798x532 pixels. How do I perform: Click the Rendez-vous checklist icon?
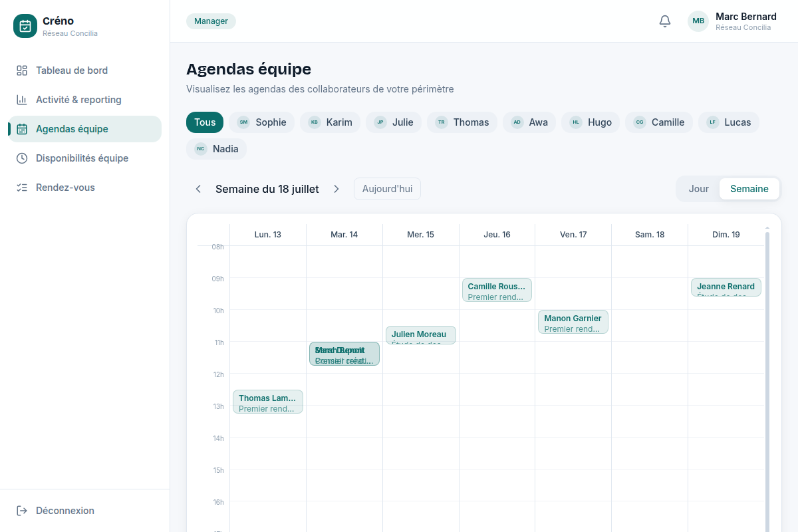pos(22,188)
